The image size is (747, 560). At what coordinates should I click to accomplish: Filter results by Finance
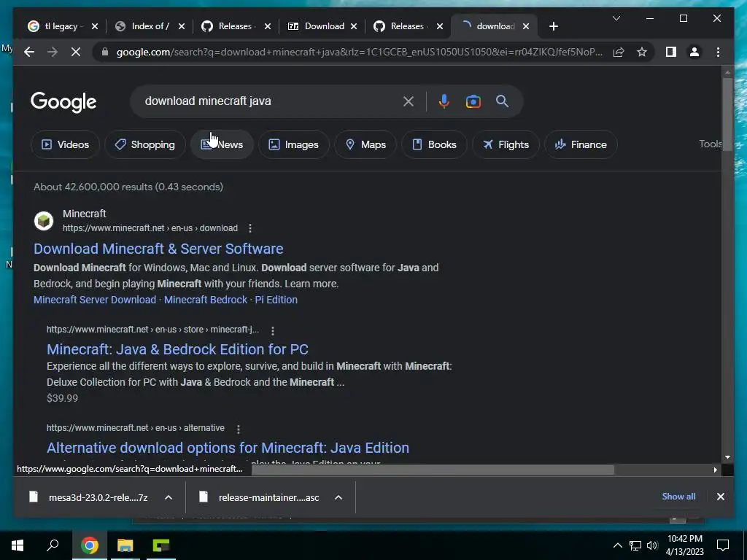pos(581,144)
